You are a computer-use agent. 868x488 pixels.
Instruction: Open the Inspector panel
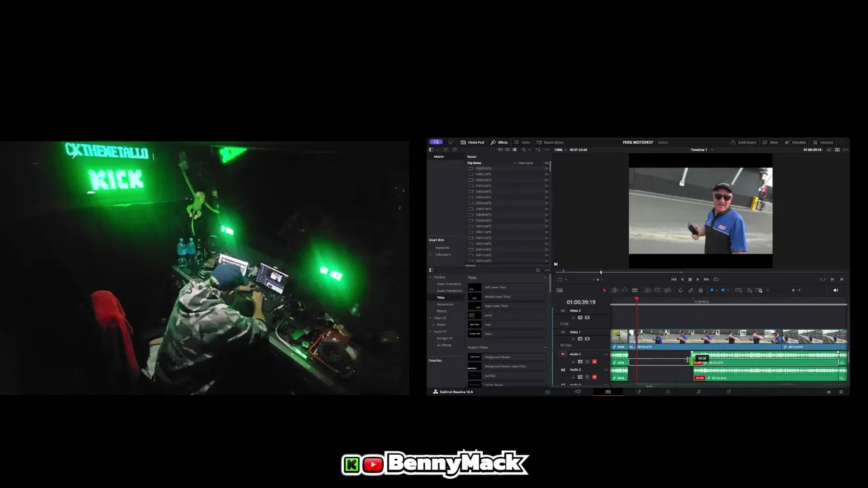823,142
